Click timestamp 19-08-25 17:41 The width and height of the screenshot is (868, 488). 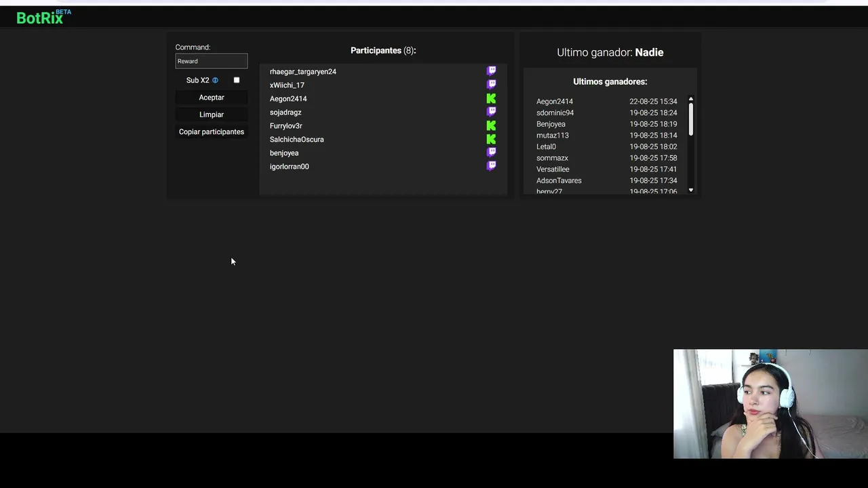pyautogui.click(x=653, y=169)
